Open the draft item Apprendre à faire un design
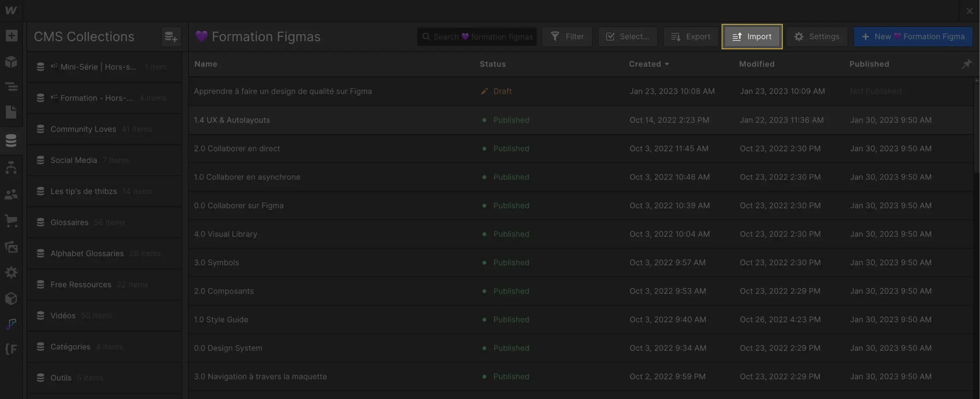This screenshot has width=980, height=399. click(x=581, y=91)
